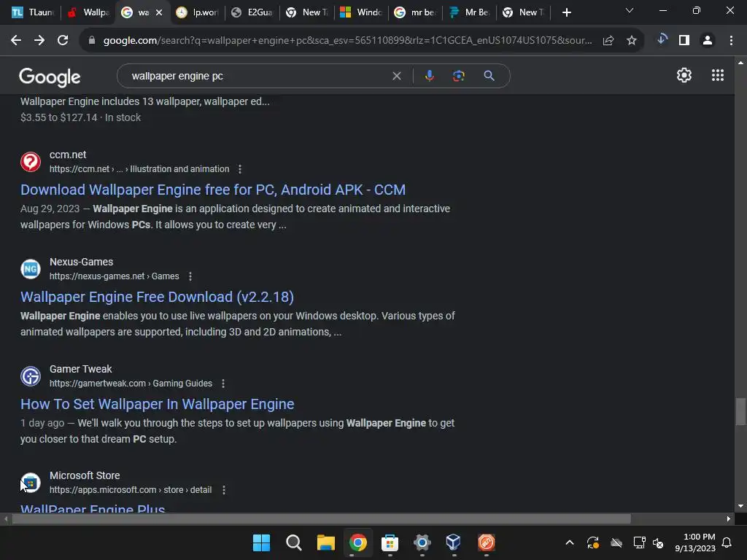Viewport: 747px width, 560px height.
Task: Open Chrome downloads indicator
Action: (662, 39)
